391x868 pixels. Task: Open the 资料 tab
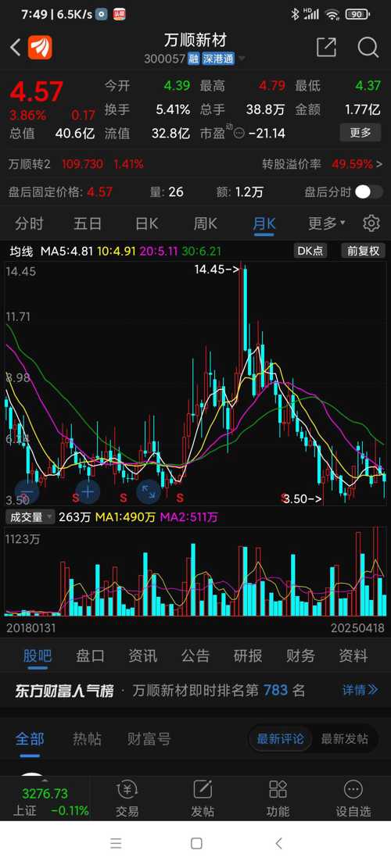pyautogui.click(x=353, y=656)
